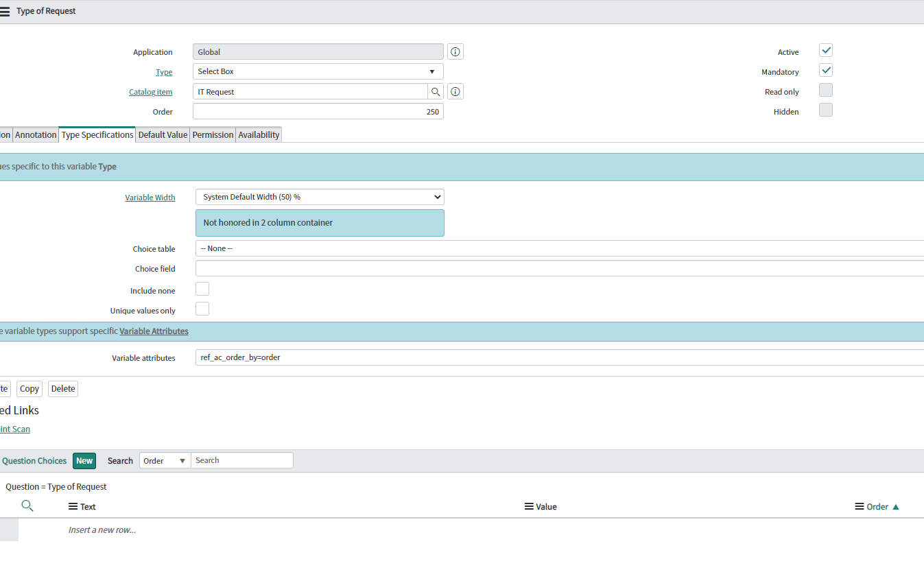Click the info icon next to Application field
Viewport: 924px width, 570px height.
coord(455,51)
